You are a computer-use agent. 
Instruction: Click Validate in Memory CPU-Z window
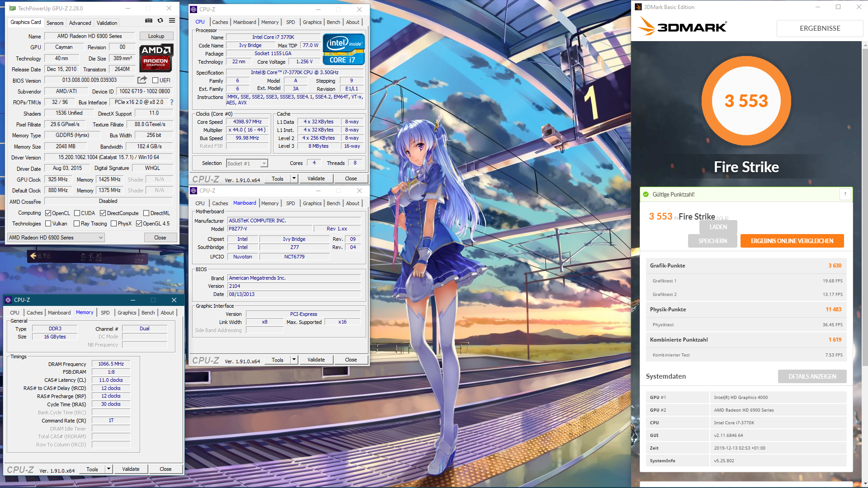click(131, 469)
